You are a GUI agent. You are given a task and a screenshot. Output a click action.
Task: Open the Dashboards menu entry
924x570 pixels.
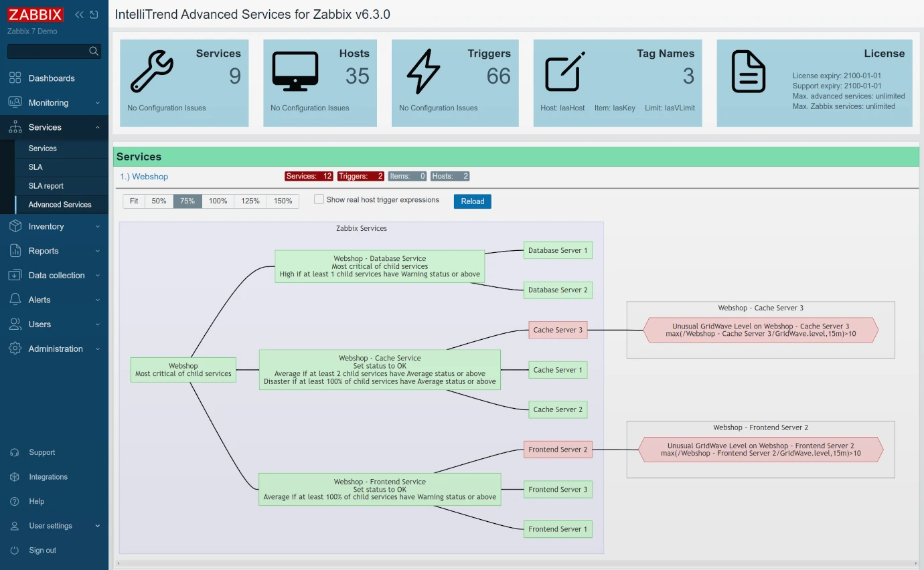click(x=54, y=78)
